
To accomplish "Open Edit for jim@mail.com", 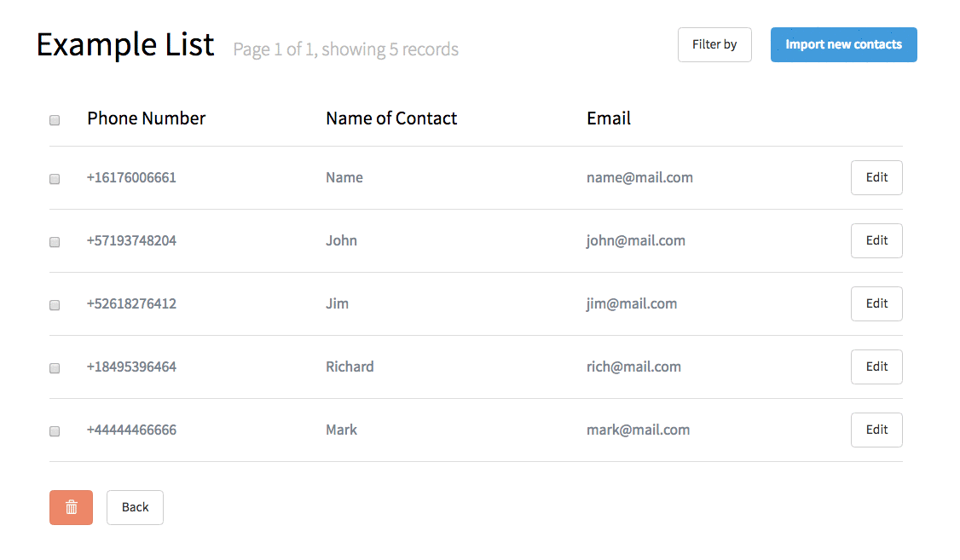I will 876,303.
